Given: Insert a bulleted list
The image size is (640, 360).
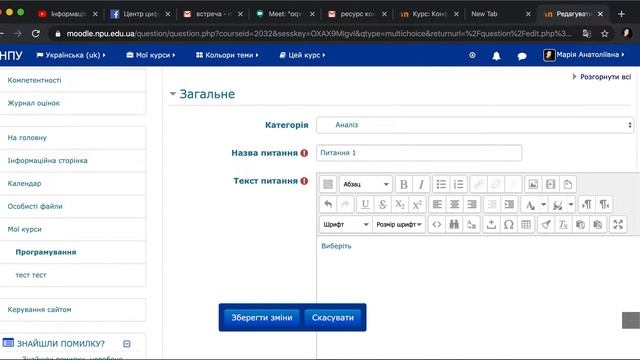Looking at the screenshot, I should (x=441, y=184).
